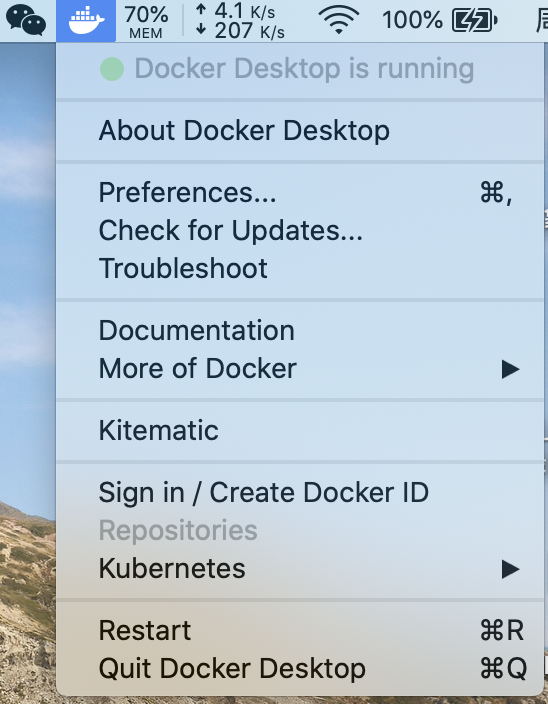Launch Kitematic from the menu
Viewport: 548px width, 704px height.
[300, 430]
